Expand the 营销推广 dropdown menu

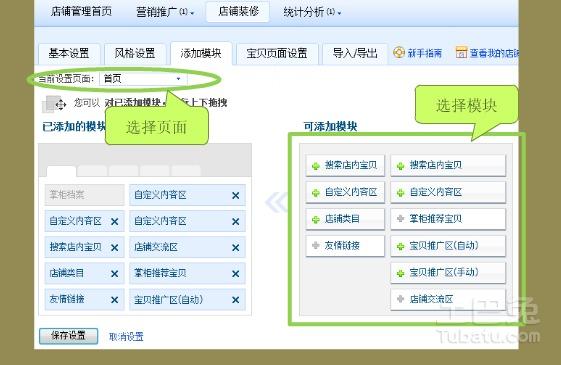click(x=165, y=12)
